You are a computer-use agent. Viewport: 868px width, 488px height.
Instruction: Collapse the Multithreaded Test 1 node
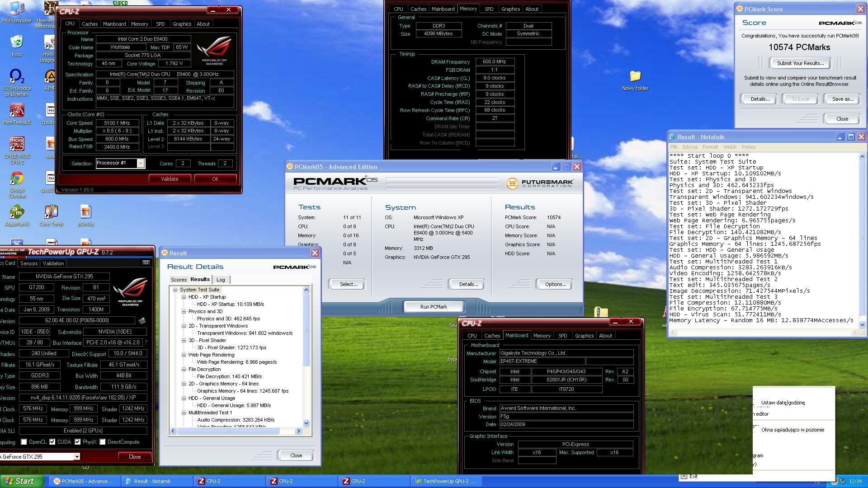pyautogui.click(x=184, y=413)
